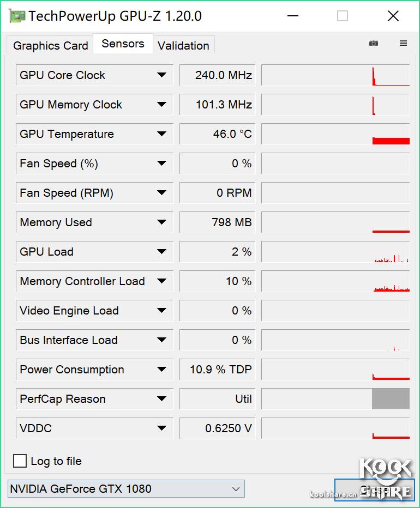
Task: Enable the Log to file checkbox
Action: click(x=20, y=461)
